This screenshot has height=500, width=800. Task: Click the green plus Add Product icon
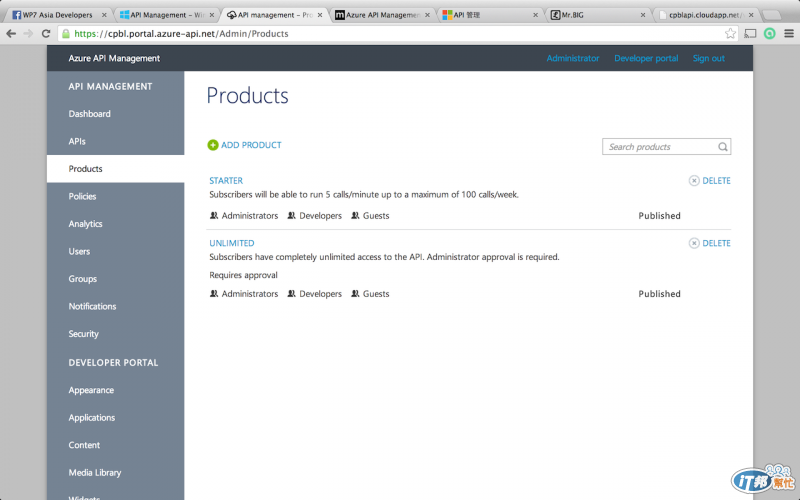click(x=213, y=145)
